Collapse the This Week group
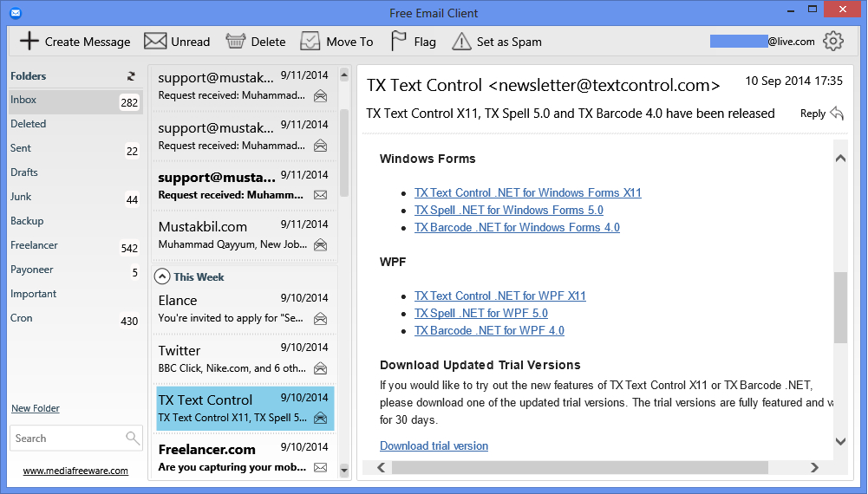The image size is (868, 494). (162, 276)
